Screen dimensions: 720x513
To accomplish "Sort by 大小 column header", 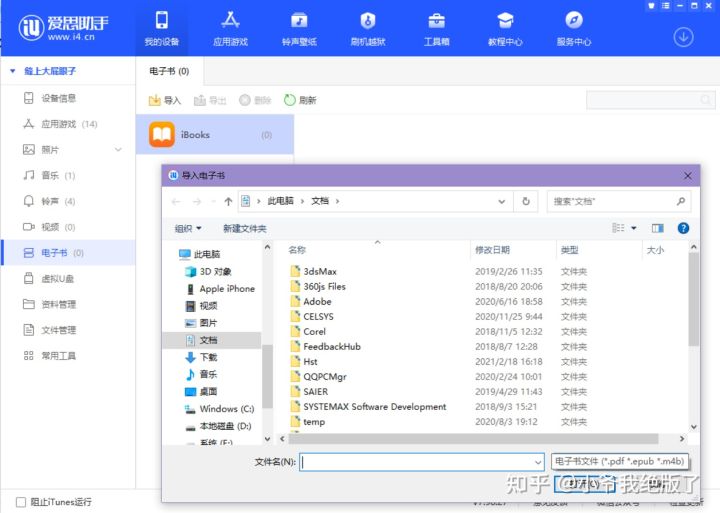I will tap(655, 250).
